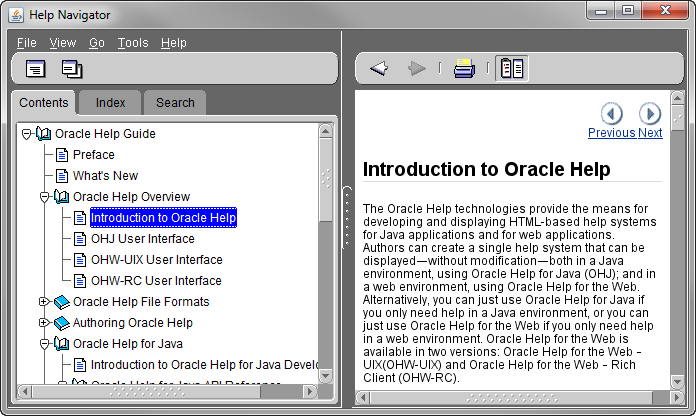The width and height of the screenshot is (696, 416).
Task: Click the Introduction to Oracle Help heading
Action: (x=486, y=169)
